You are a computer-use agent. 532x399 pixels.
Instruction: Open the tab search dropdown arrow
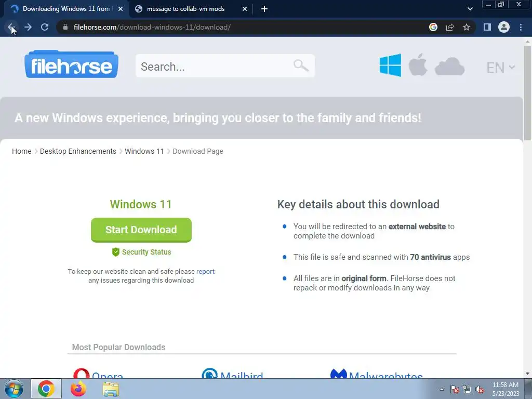coord(470,9)
